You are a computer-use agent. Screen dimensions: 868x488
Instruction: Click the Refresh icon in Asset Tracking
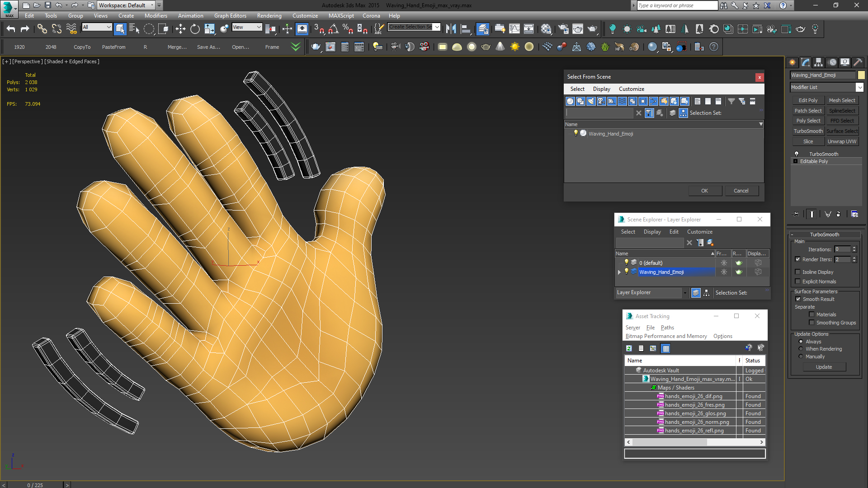[629, 348]
